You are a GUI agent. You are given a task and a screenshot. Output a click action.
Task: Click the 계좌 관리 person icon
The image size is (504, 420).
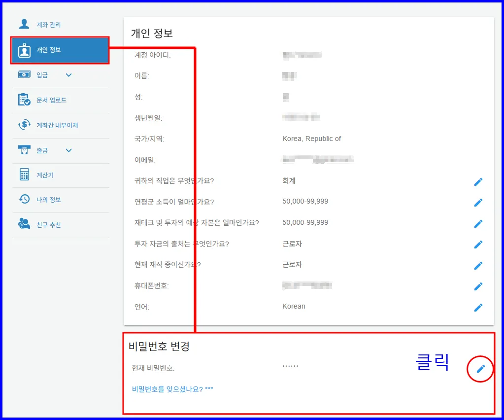point(24,24)
